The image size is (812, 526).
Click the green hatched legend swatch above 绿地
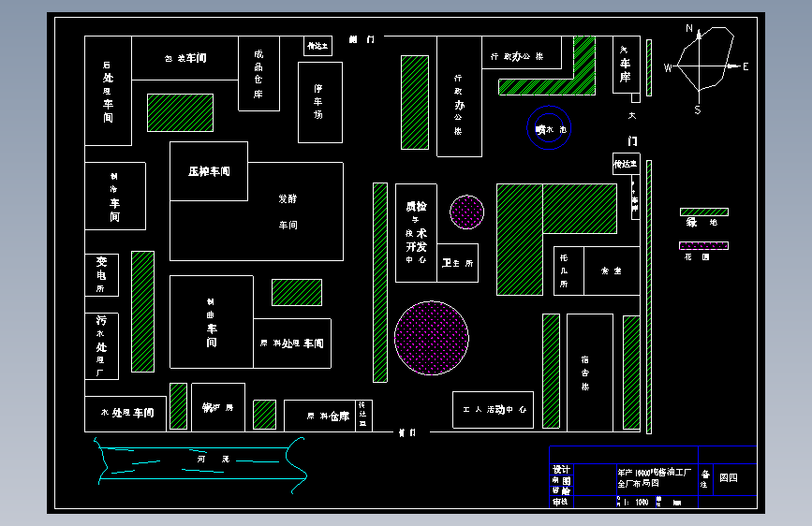click(x=704, y=212)
